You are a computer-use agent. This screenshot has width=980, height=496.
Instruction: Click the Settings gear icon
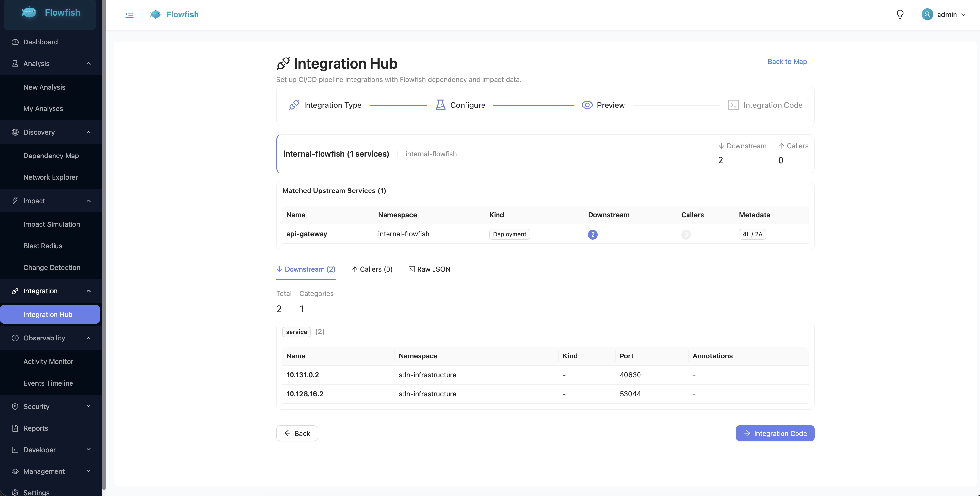point(15,493)
